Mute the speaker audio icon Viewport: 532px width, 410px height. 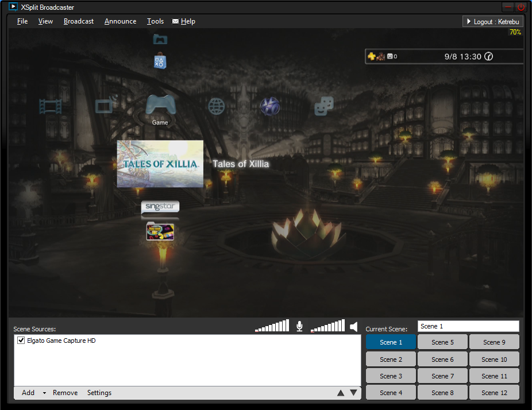[353, 327]
